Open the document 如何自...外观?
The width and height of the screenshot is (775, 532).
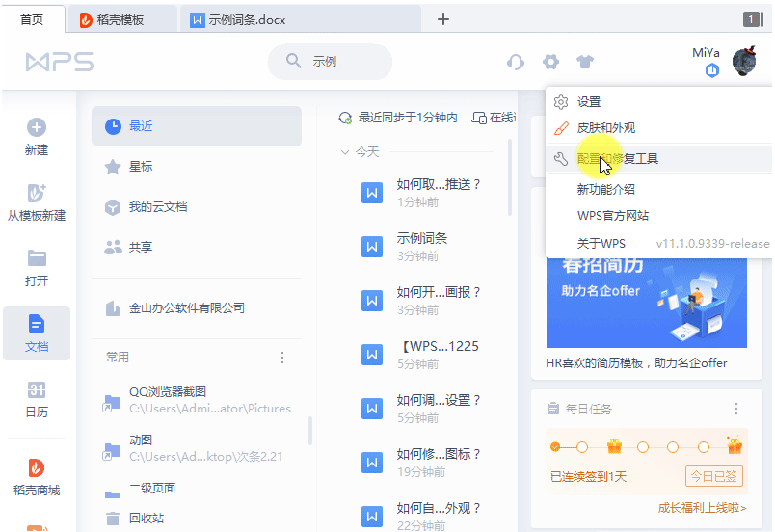tap(420, 516)
